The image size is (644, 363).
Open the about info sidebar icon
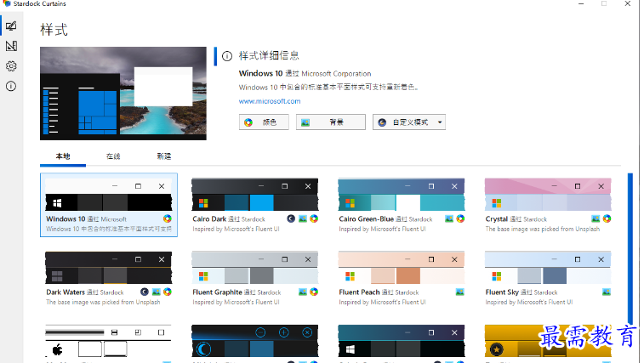tap(11, 86)
